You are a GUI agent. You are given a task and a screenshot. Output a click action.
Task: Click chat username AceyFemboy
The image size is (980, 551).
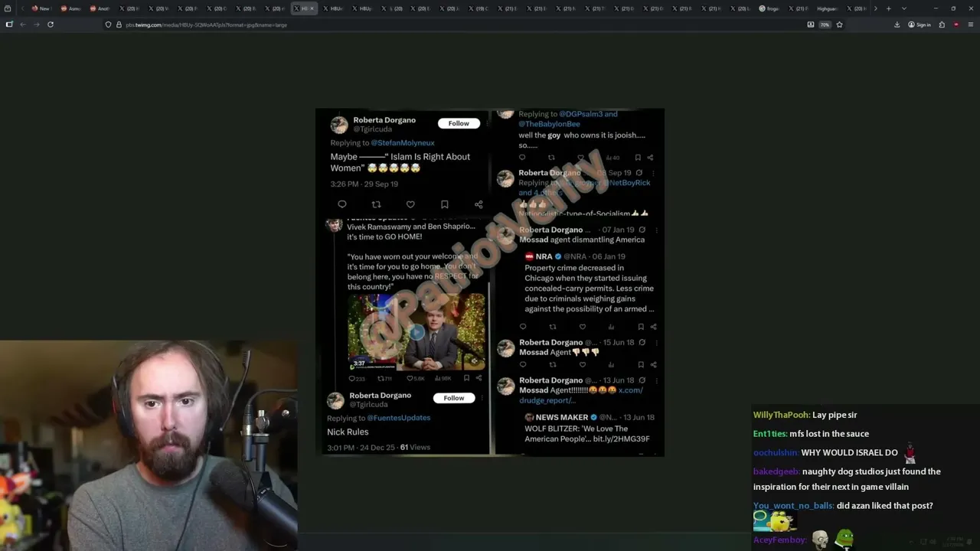click(x=780, y=540)
